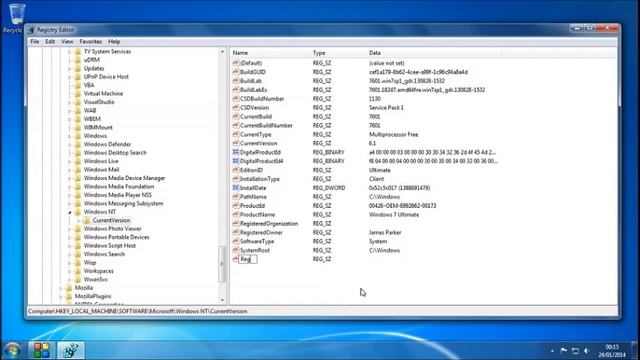Click the EditionID value icon
Image resolution: width=640 pixels, height=360 pixels.
click(236, 170)
